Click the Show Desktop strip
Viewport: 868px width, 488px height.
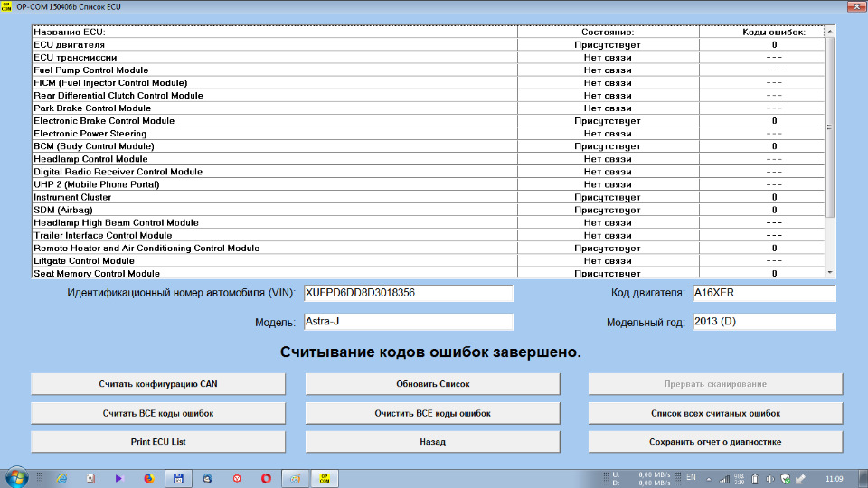click(x=863, y=479)
